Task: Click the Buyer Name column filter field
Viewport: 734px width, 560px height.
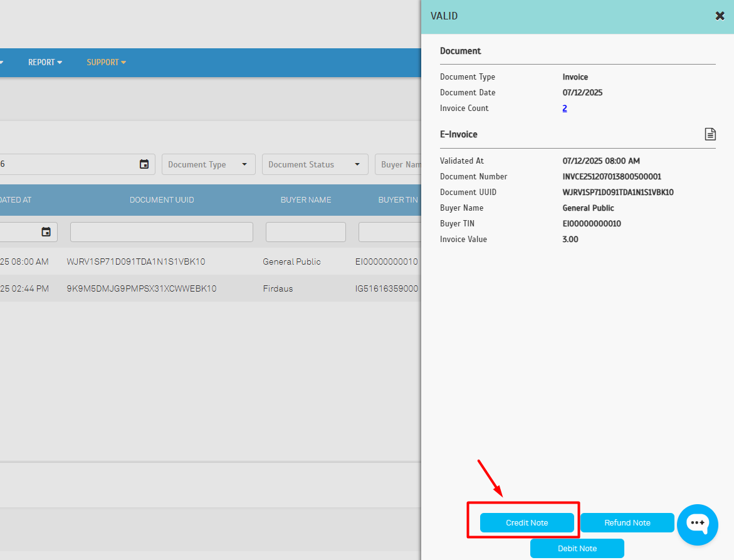Action: (x=305, y=232)
